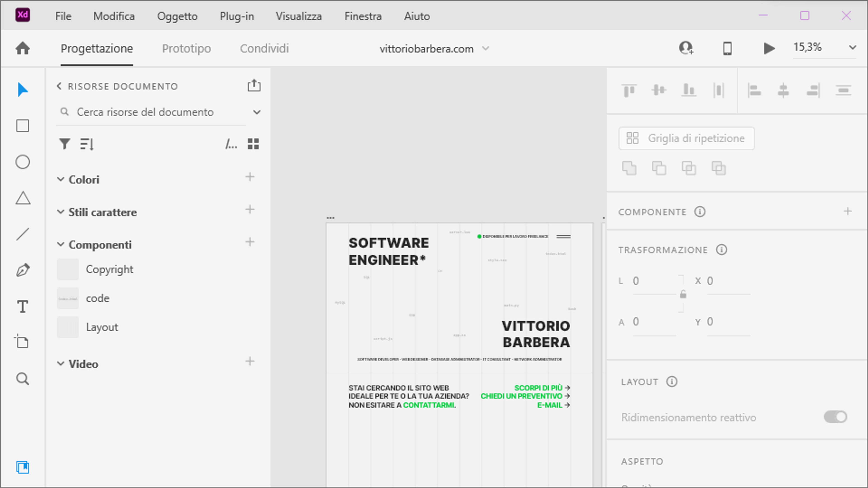Toggle Ridimensionamento reattivo switch
Screen dimensions: 868x488
tap(835, 417)
